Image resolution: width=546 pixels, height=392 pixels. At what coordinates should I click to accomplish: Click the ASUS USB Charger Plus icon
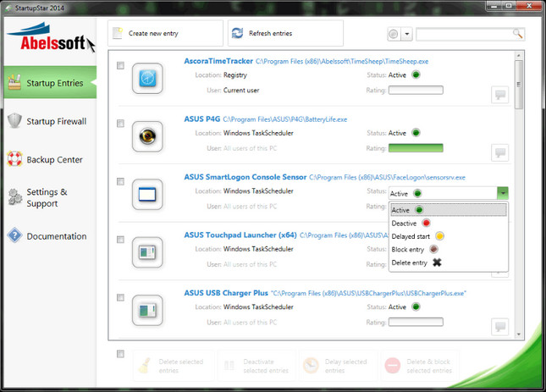(147, 310)
